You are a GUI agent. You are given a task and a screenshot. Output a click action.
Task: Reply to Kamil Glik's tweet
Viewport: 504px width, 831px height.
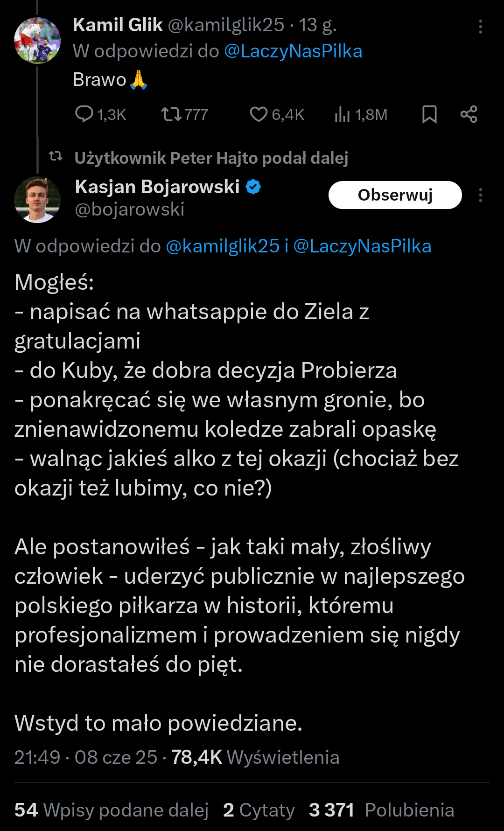(84, 114)
